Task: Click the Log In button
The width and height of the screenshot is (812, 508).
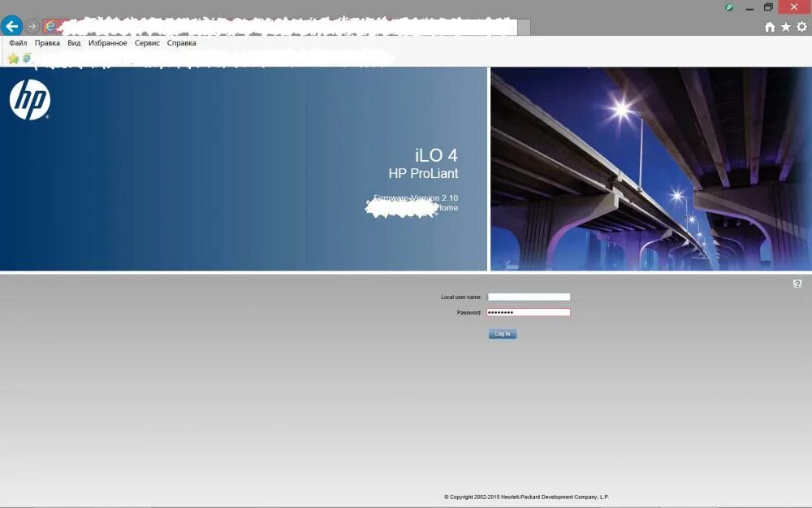Action: click(x=503, y=334)
